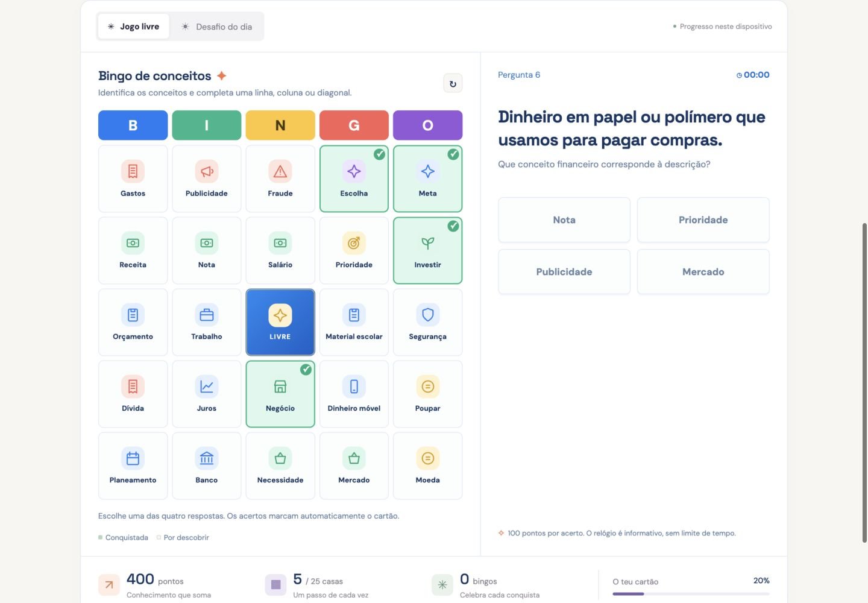Click the checked Escolha cell

[x=354, y=178]
